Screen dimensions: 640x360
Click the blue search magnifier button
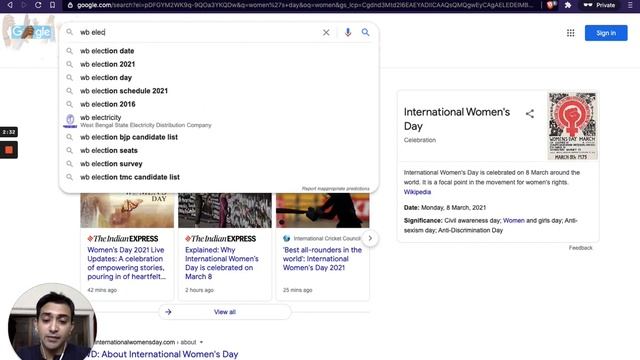(x=365, y=32)
